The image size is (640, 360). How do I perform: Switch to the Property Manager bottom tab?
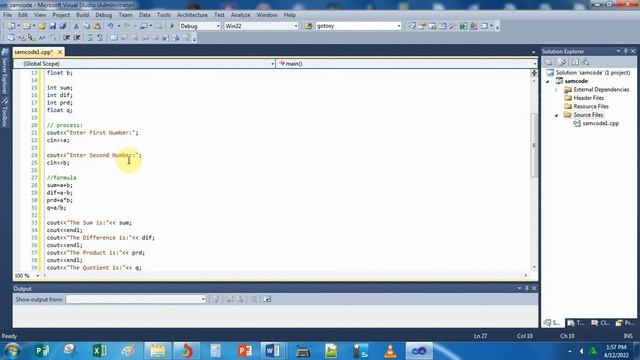(625, 323)
